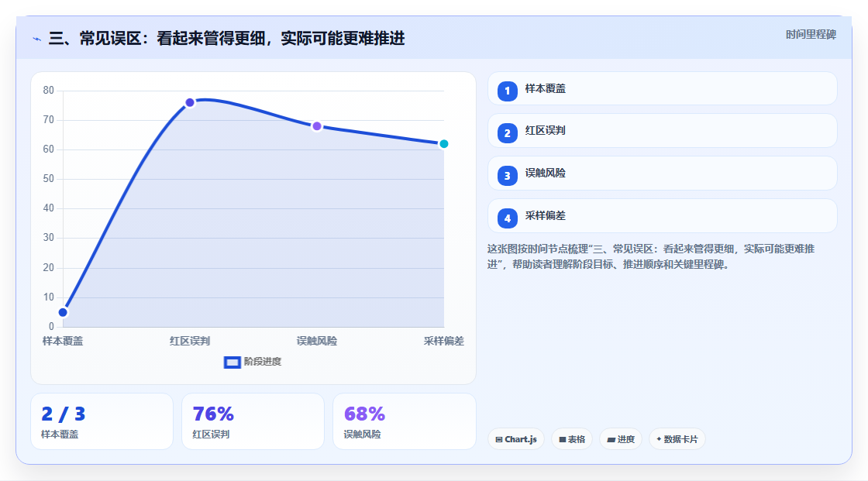This screenshot has width=868, height=481.
Task: Open the 采样偏差 step row
Action: coord(662,216)
